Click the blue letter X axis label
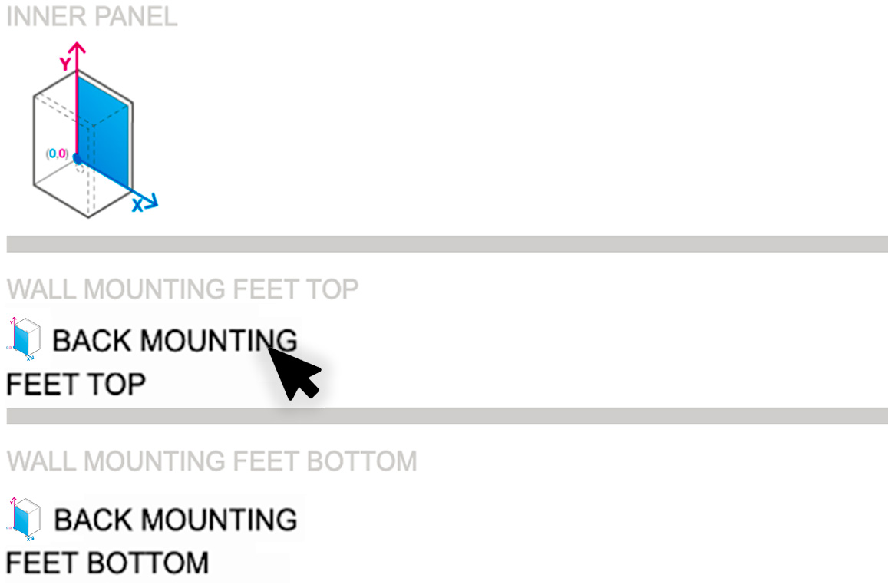The width and height of the screenshot is (888, 588). tap(137, 206)
